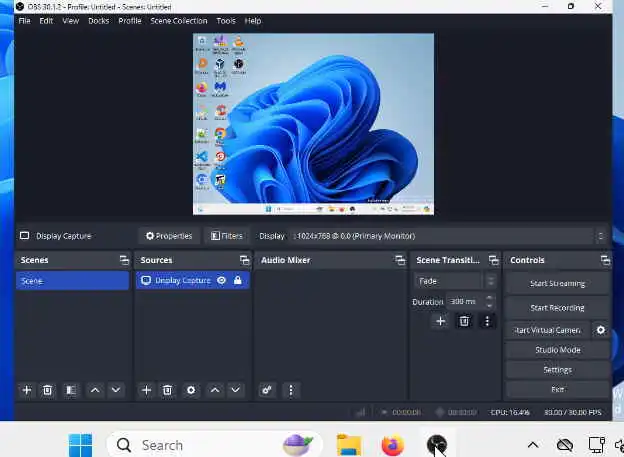Move source down with arrow icon

236,390
